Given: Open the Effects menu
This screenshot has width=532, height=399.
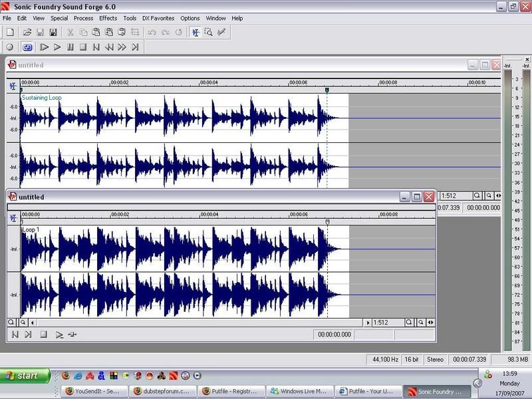Looking at the screenshot, I should click(x=108, y=19).
